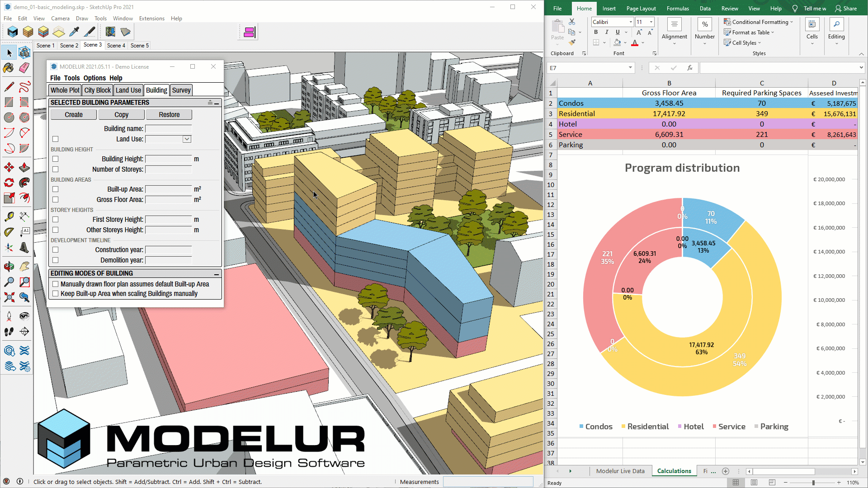Click the Format Painter brush in Excel
The height and width of the screenshot is (488, 868).
pyautogui.click(x=572, y=42)
